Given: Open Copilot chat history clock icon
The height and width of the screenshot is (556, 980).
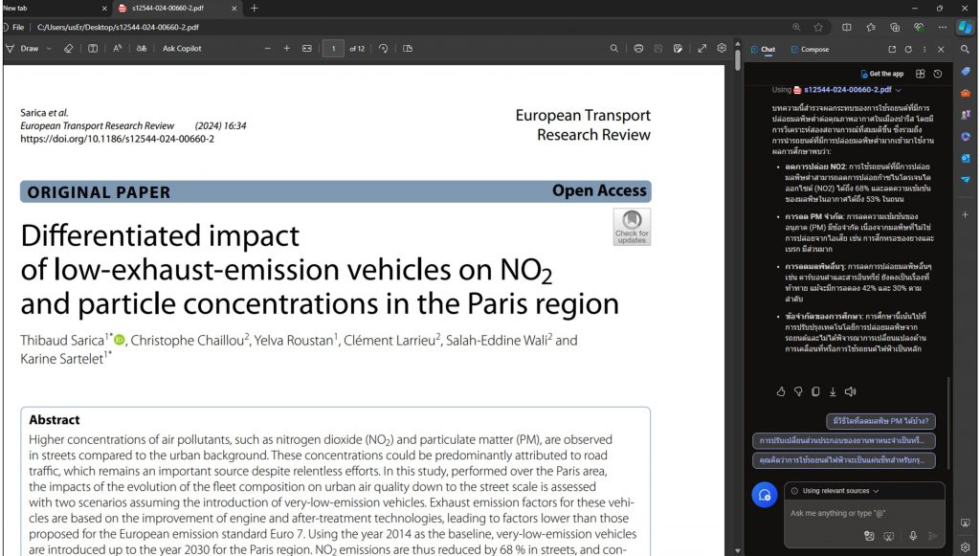Looking at the screenshot, I should pos(938,74).
